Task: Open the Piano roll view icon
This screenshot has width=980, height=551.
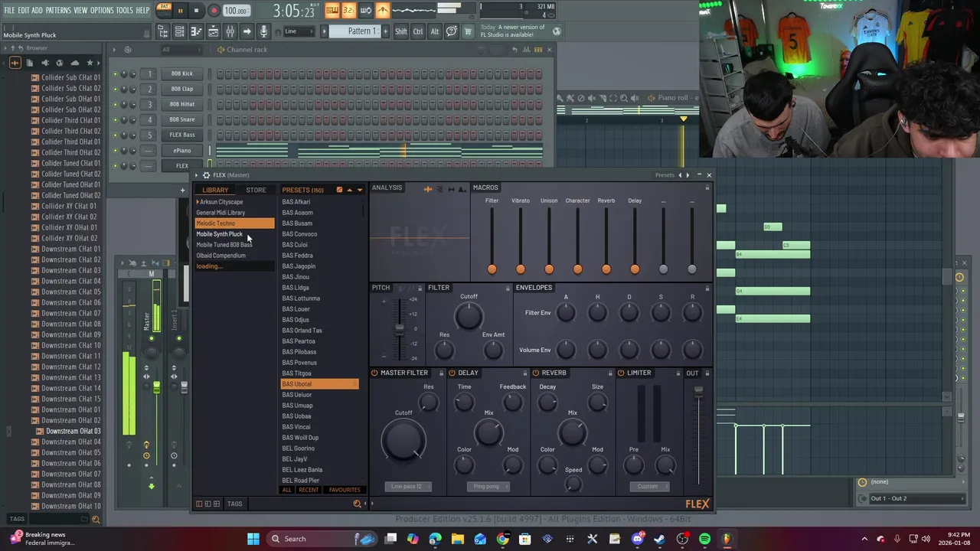Action: coord(196,31)
